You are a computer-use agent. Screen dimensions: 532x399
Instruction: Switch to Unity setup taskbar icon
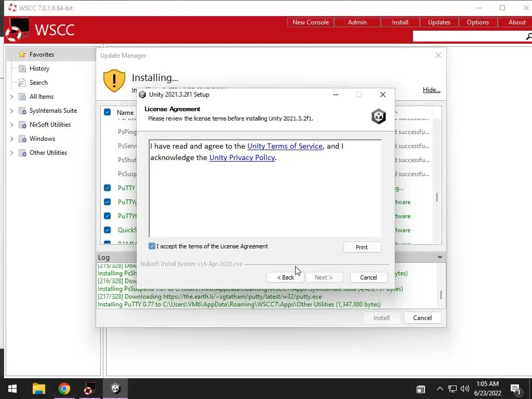[x=116, y=389]
